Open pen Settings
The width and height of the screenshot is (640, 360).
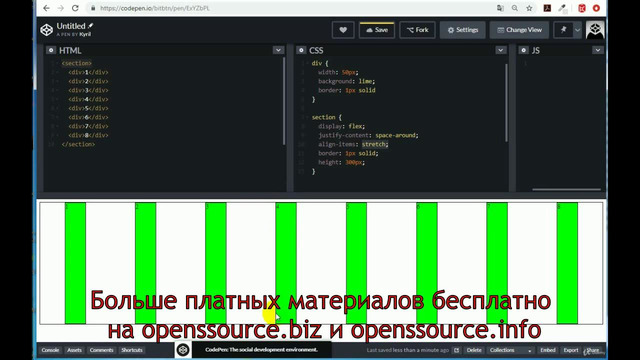point(462,30)
